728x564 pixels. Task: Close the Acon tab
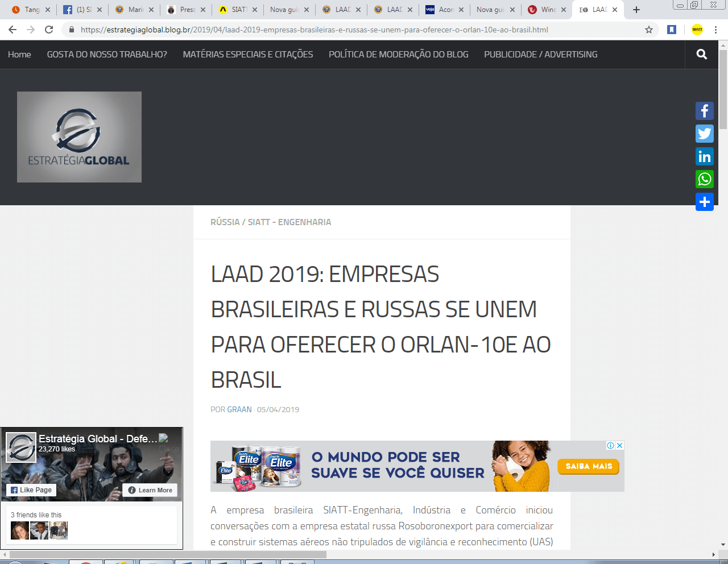(x=461, y=10)
